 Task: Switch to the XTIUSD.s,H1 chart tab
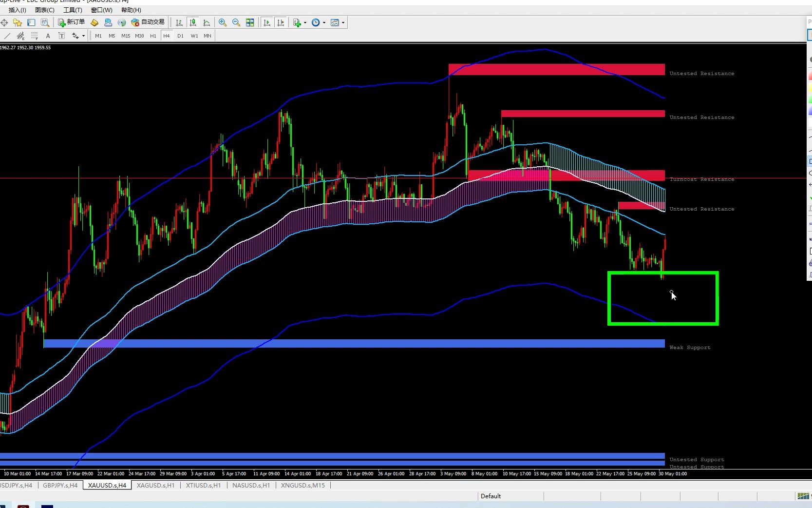pos(203,485)
